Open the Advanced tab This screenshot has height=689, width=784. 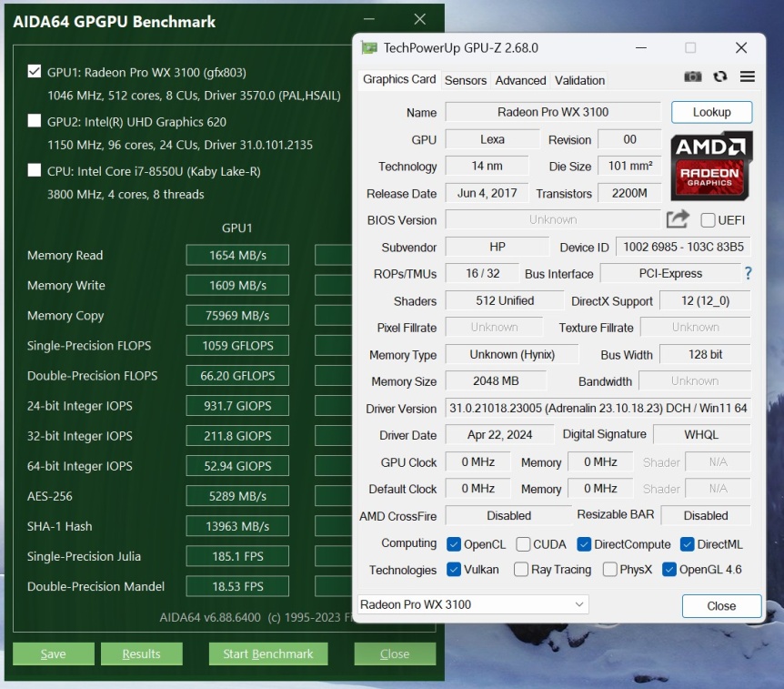pos(520,80)
